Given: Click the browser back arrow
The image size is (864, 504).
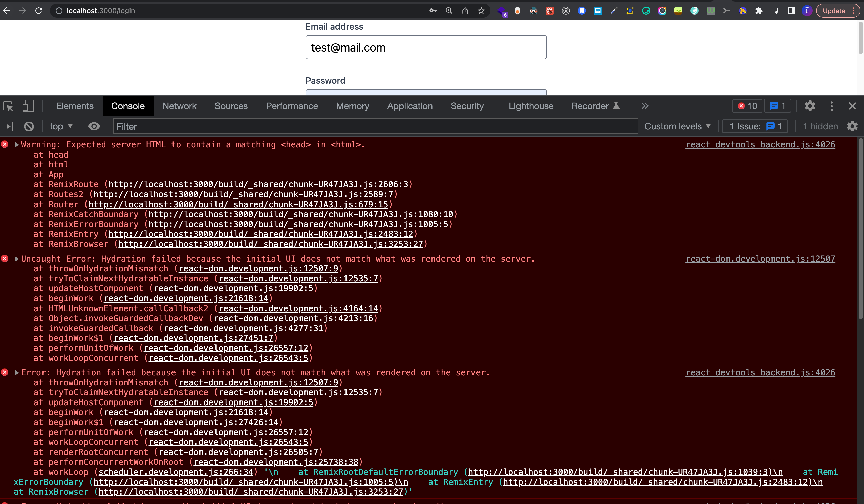Looking at the screenshot, I should pyautogui.click(x=7, y=11).
